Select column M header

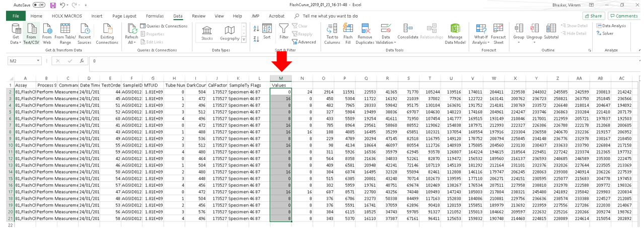tap(280, 78)
